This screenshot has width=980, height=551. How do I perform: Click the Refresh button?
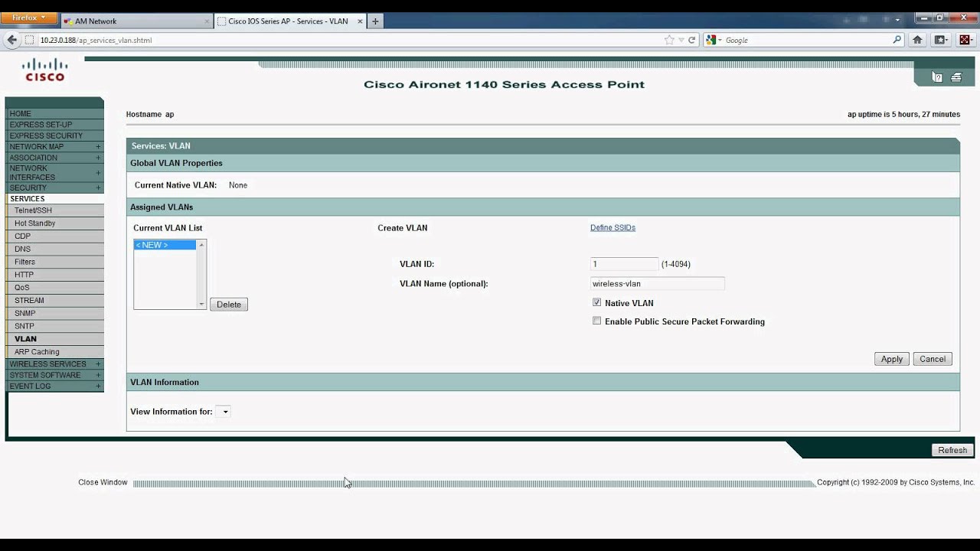[x=953, y=450]
